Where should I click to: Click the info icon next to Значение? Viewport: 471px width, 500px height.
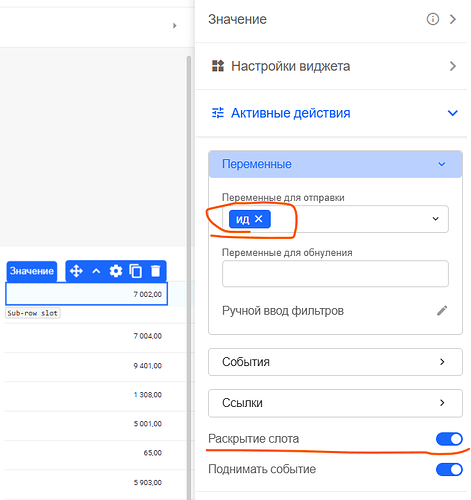coord(433,19)
